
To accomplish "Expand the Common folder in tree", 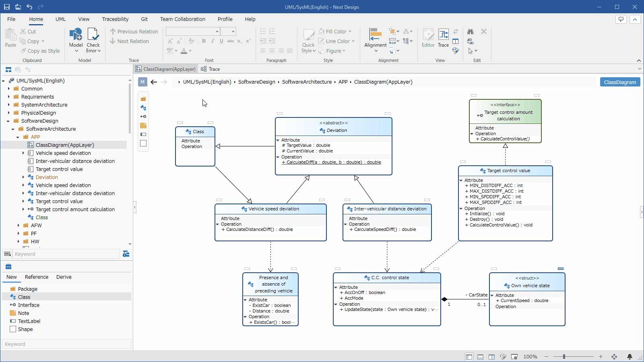I will [x=8, y=88].
